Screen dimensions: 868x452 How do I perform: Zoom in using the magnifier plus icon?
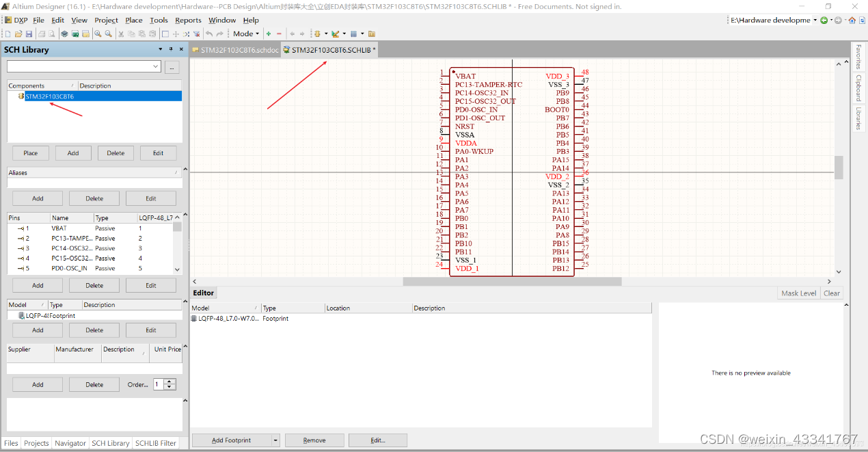coord(98,34)
